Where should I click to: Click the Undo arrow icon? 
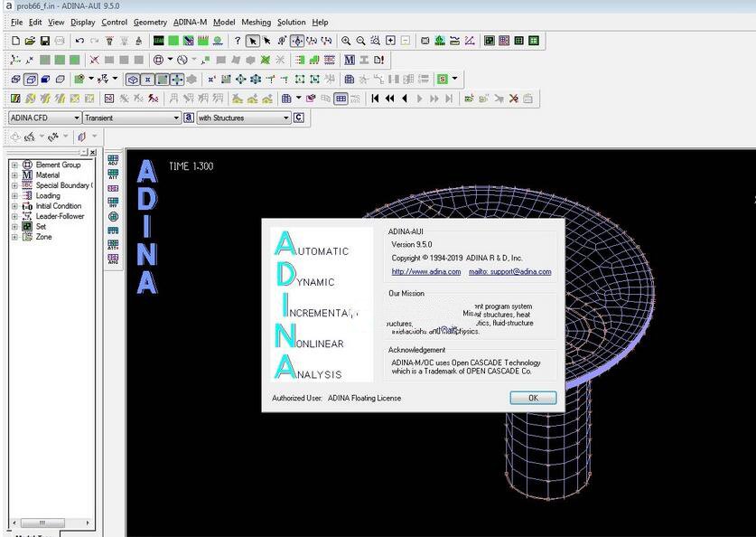click(x=79, y=41)
